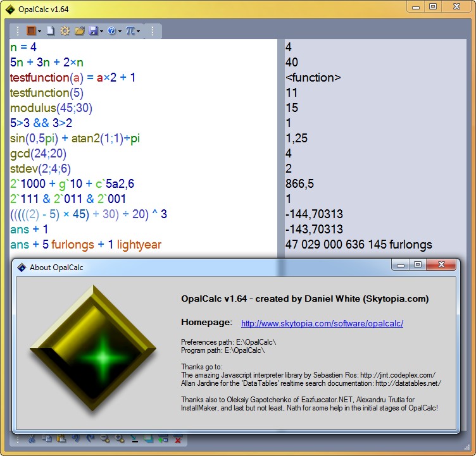476x456 pixels.
Task: Click the pi functions icon
Action: (130, 30)
